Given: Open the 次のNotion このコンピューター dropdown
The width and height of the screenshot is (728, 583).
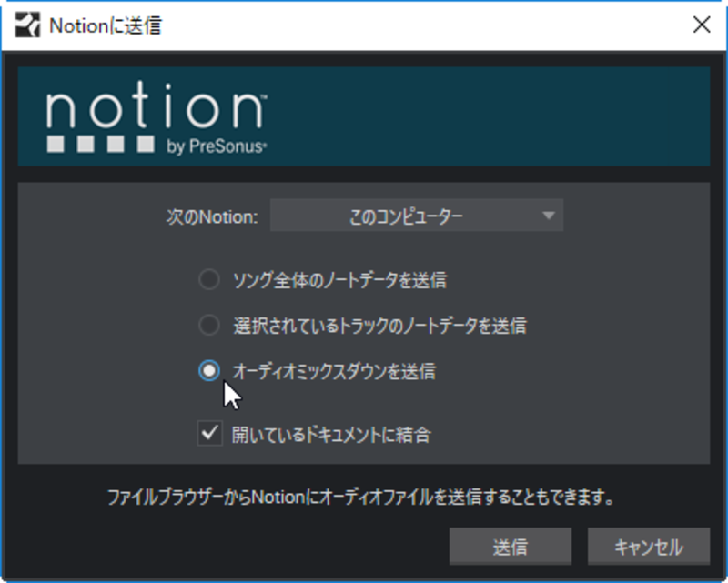Looking at the screenshot, I should pyautogui.click(x=417, y=216).
